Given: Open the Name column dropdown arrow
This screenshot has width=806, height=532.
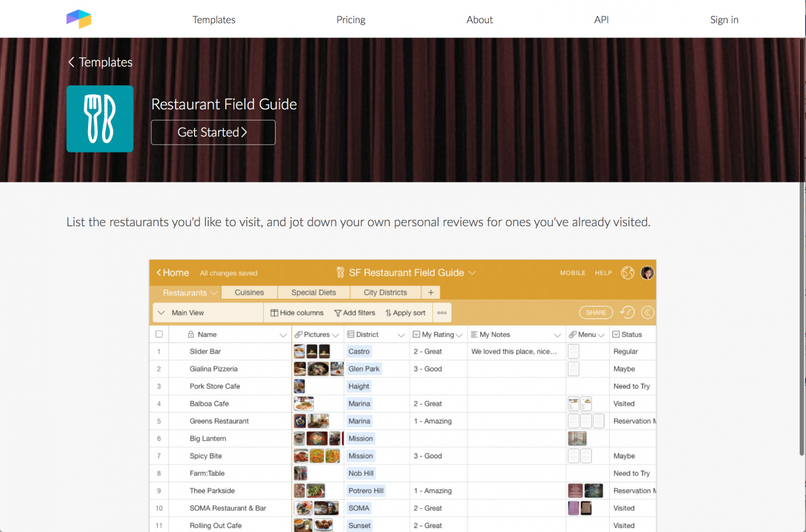Looking at the screenshot, I should click(x=283, y=335).
